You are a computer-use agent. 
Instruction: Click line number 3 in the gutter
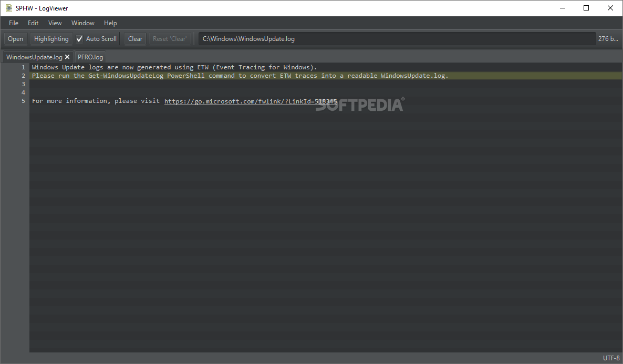pyautogui.click(x=23, y=84)
